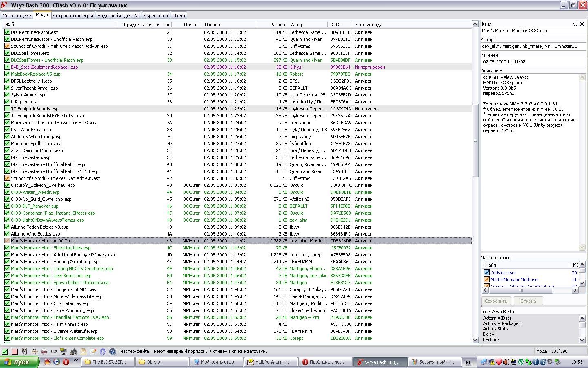The image size is (588, 368).
Task: Open the Doc Browser icon in status bar
Action: pyautogui.click(x=83, y=351)
